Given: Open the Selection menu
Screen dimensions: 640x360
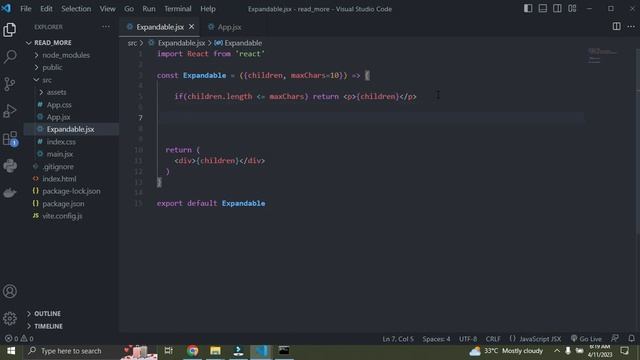Looking at the screenshot, I should coord(76,9).
